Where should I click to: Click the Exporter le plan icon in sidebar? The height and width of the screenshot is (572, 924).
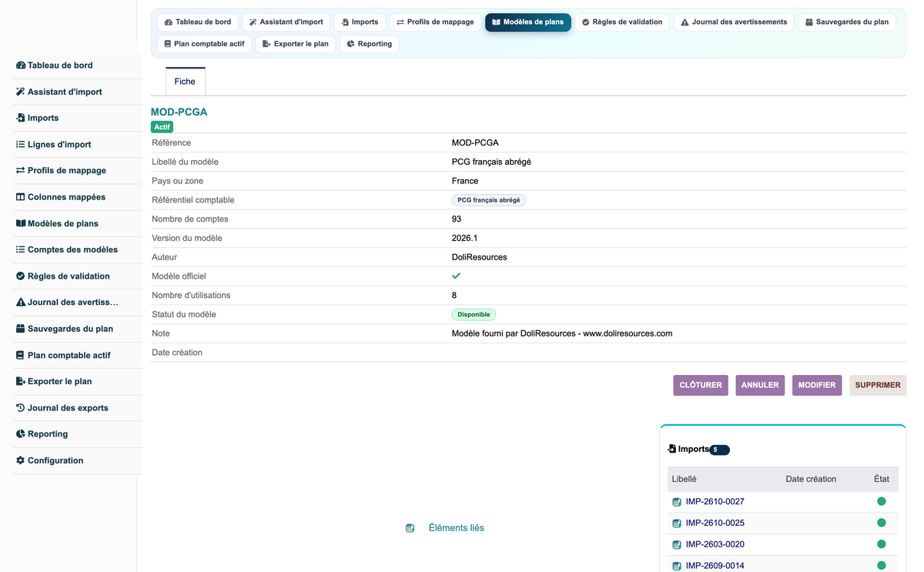[21, 381]
